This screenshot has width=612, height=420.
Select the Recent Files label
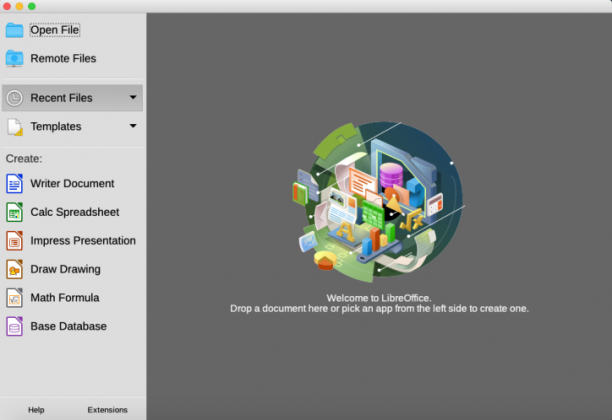coord(61,98)
